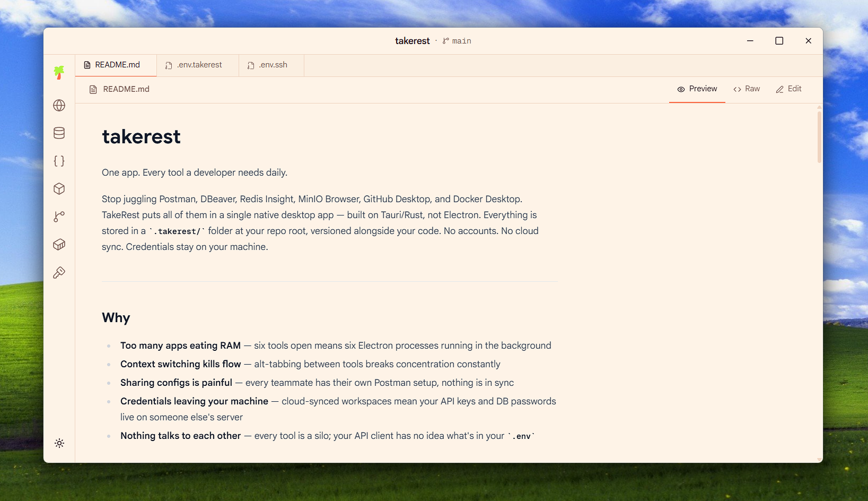Click 'Credentials leaving your machine' text

point(194,401)
